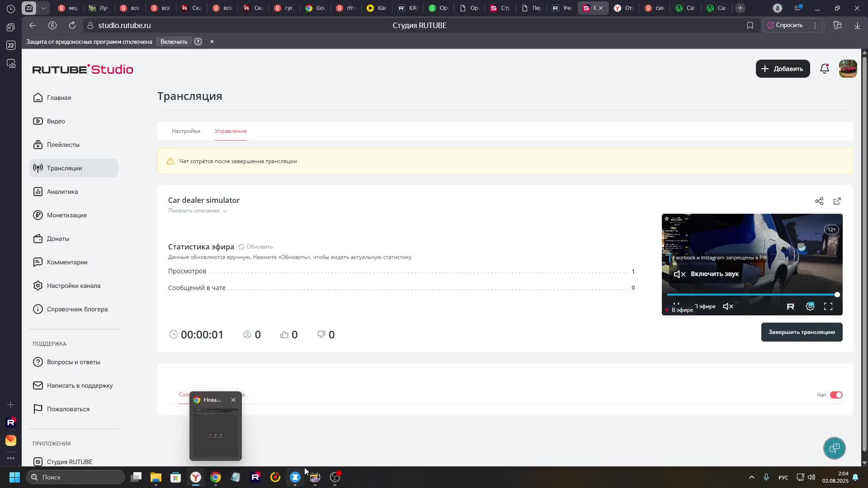Open notifications bell
Image resolution: width=868 pixels, height=488 pixels.
[x=825, y=69]
